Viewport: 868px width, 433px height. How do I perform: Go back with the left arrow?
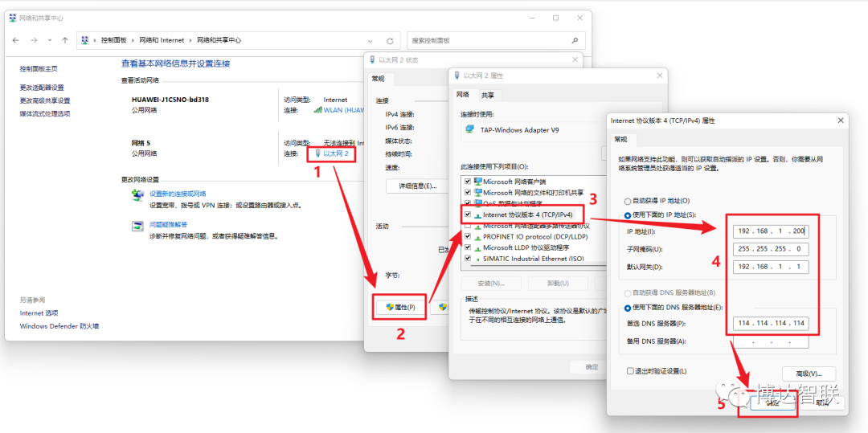point(15,40)
